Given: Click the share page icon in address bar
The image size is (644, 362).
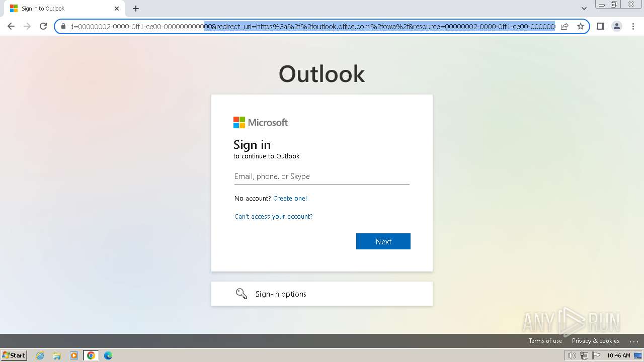Looking at the screenshot, I should point(565,26).
